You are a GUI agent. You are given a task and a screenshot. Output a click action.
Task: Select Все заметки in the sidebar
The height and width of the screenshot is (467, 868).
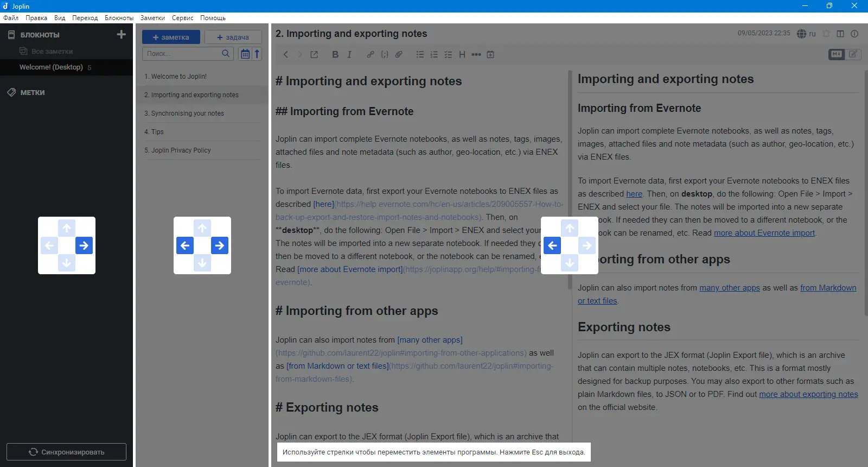point(52,51)
